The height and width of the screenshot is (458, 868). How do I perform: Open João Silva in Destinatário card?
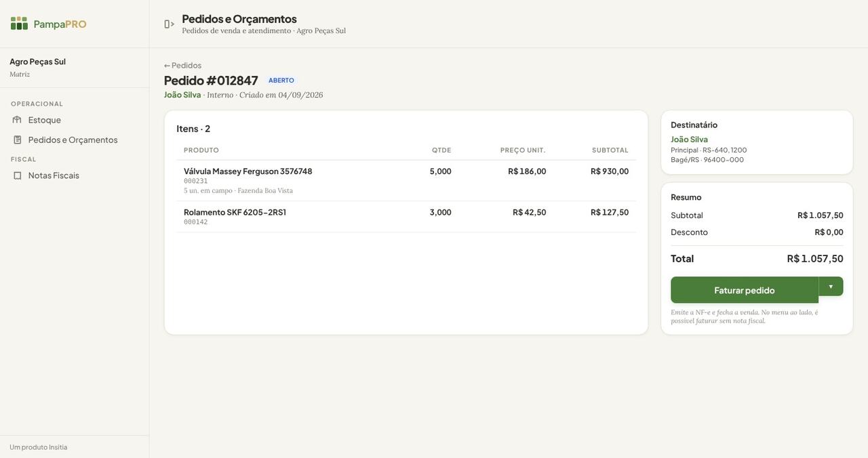(690, 140)
